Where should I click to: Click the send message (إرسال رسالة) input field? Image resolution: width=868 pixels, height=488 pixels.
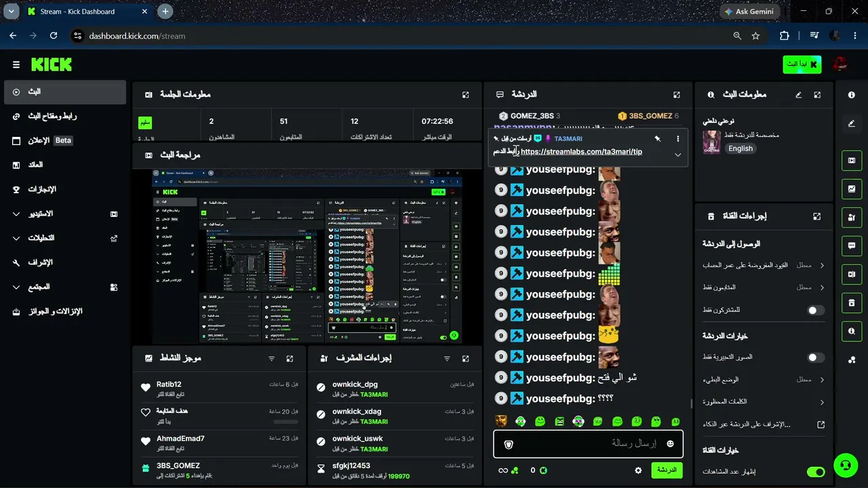pos(587,444)
